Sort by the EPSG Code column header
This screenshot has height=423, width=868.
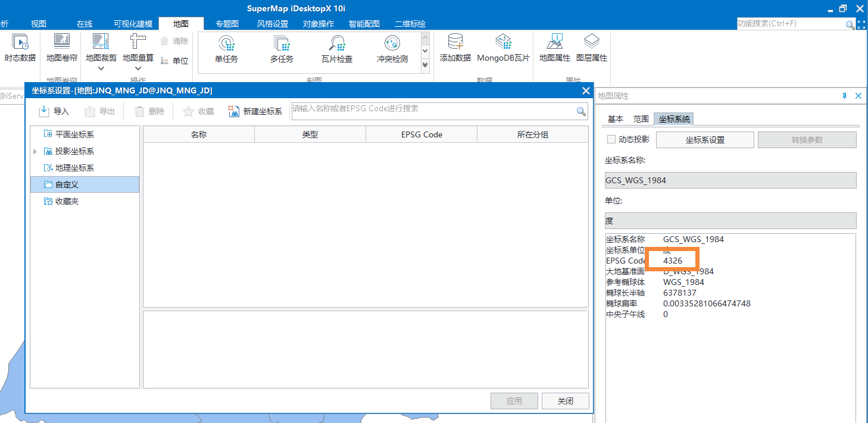click(421, 134)
